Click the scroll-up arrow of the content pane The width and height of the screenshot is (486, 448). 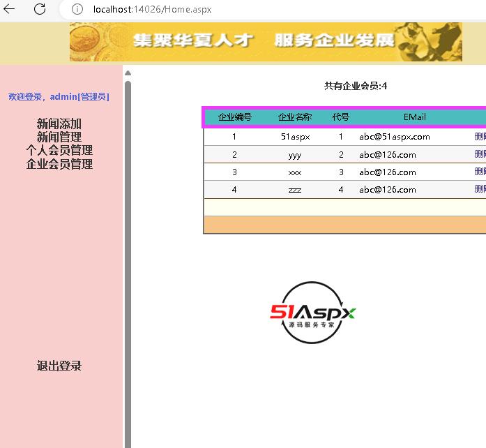coord(128,72)
